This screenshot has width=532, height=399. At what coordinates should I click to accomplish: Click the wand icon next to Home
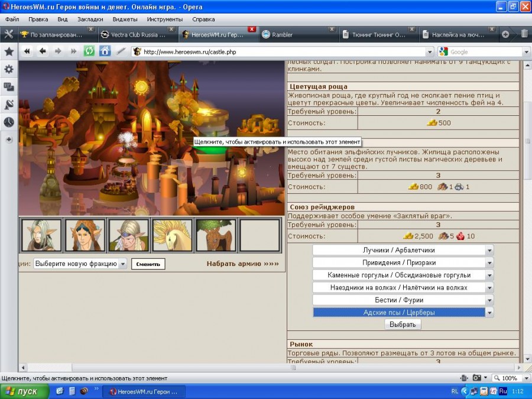[x=121, y=51]
